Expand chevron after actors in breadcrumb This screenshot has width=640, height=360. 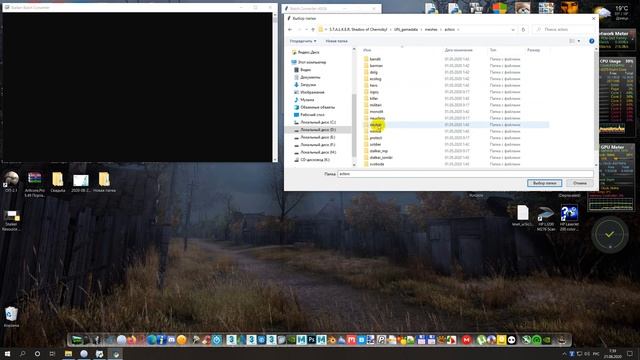point(458,29)
